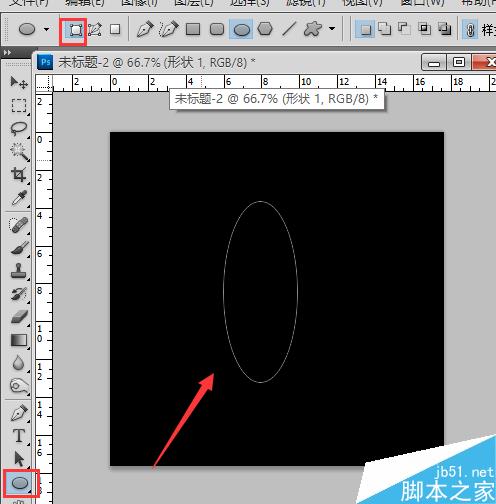This screenshot has height=504, width=496.
Task: Select the Eraser tool
Action: [x=19, y=317]
